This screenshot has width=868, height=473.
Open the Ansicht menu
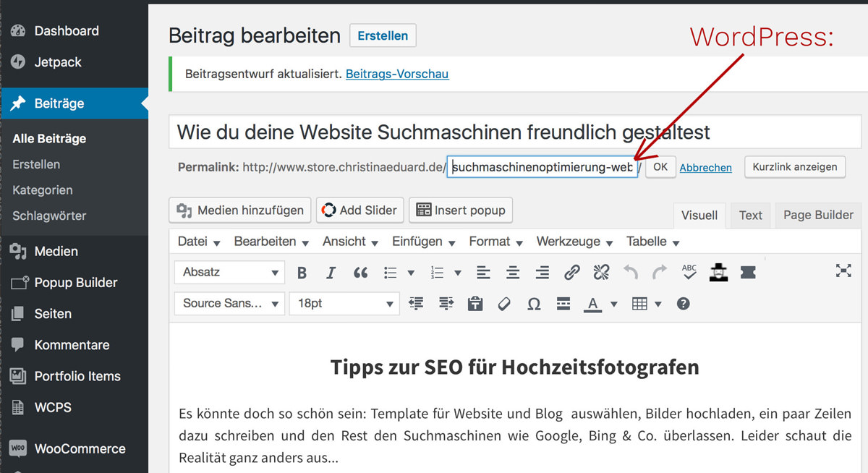(x=351, y=242)
